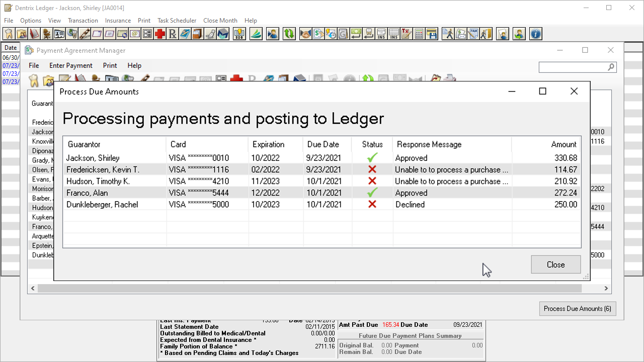Click the Tx treatment planner icon

click(406, 34)
